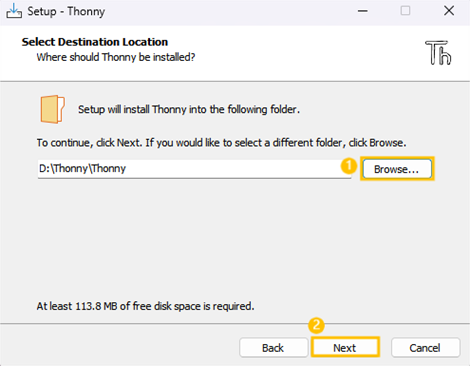The height and width of the screenshot is (366, 470).
Task: Click the greyed-out maximize button
Action: point(405,11)
